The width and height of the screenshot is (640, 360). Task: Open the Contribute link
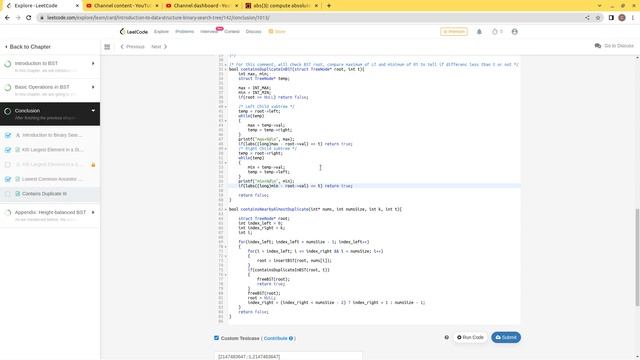pos(276,338)
